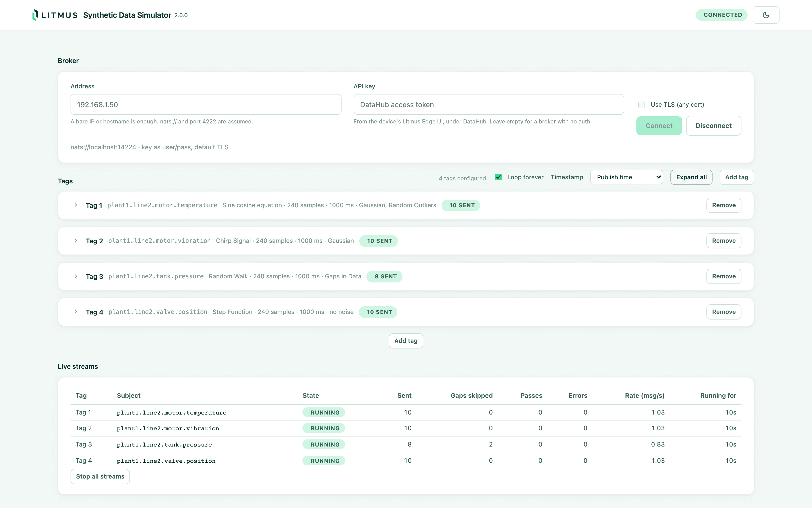
Task: Remove Tag 1 motor temperature
Action: [x=724, y=205]
